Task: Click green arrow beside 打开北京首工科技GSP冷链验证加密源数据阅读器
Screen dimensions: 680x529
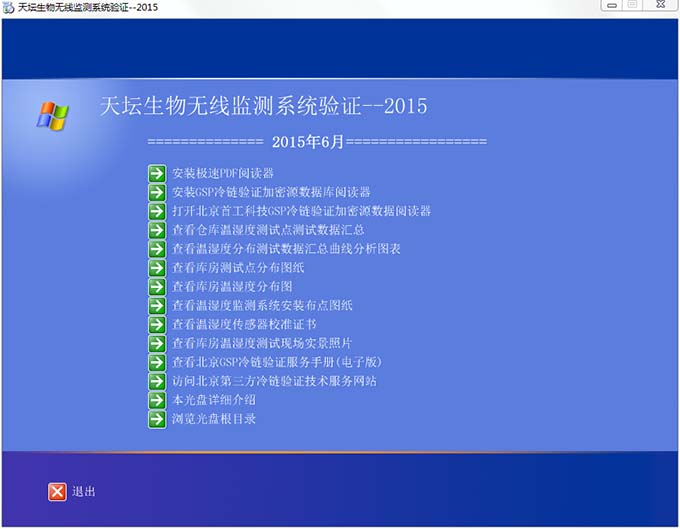Action: (157, 211)
